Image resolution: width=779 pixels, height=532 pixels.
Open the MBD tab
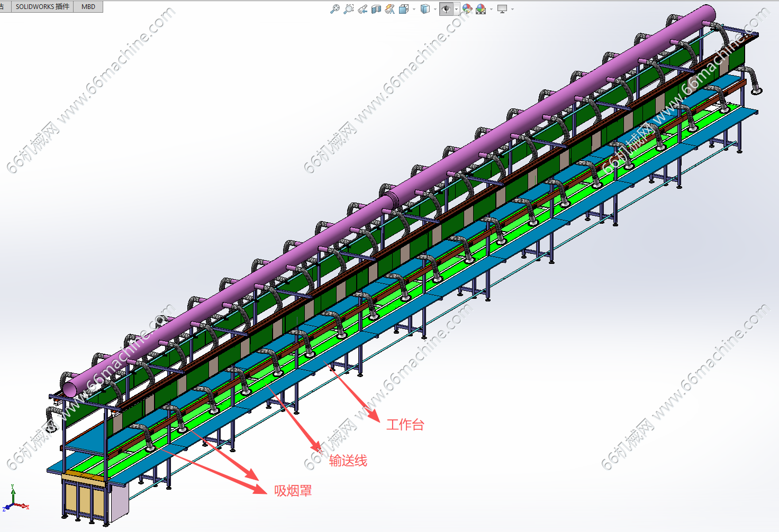point(88,6)
